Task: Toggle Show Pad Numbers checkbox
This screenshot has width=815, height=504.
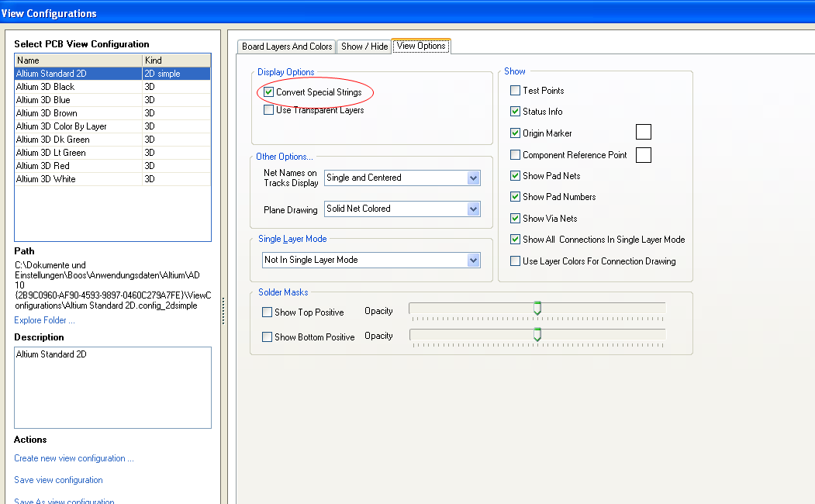Action: pos(515,196)
